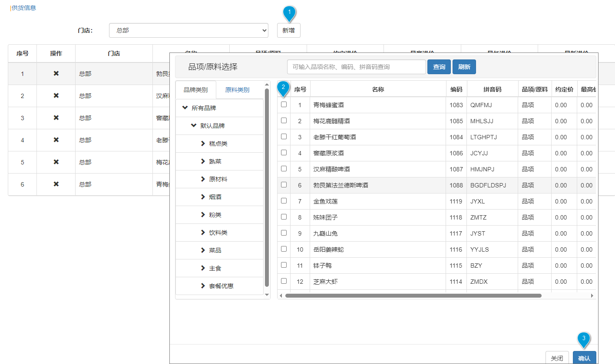The height and width of the screenshot is (364, 615).
Task: Click the blue marker 3 above 确认
Action: [x=584, y=339]
